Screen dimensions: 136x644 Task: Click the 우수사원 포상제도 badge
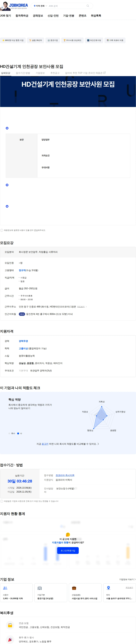click(x=73, y=40)
